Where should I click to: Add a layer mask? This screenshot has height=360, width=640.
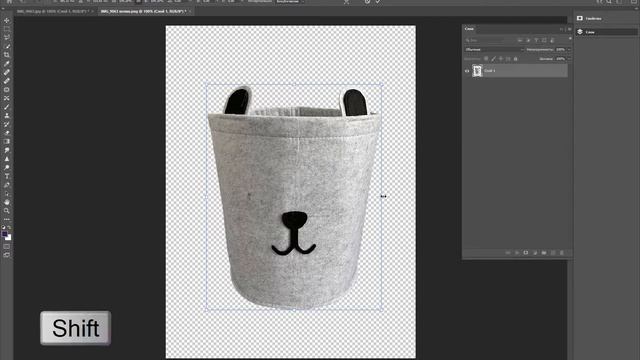point(526,253)
